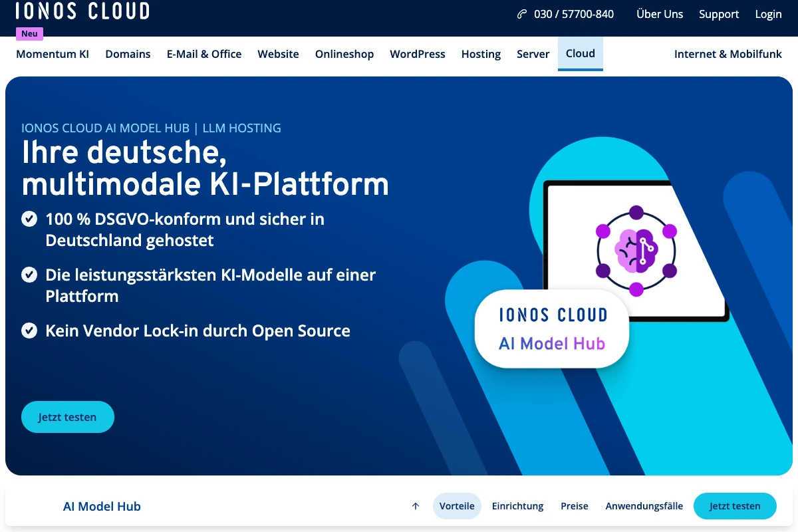The image size is (798, 532).
Task: Click the AI Model Hub brain illustration
Action: click(x=636, y=251)
